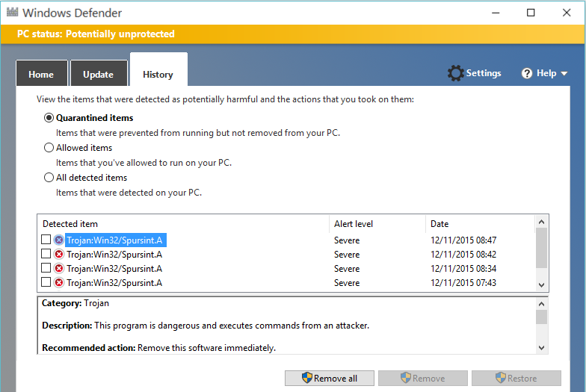
Task: Click the description pane scroll-down arrow
Action: pyautogui.click(x=541, y=348)
